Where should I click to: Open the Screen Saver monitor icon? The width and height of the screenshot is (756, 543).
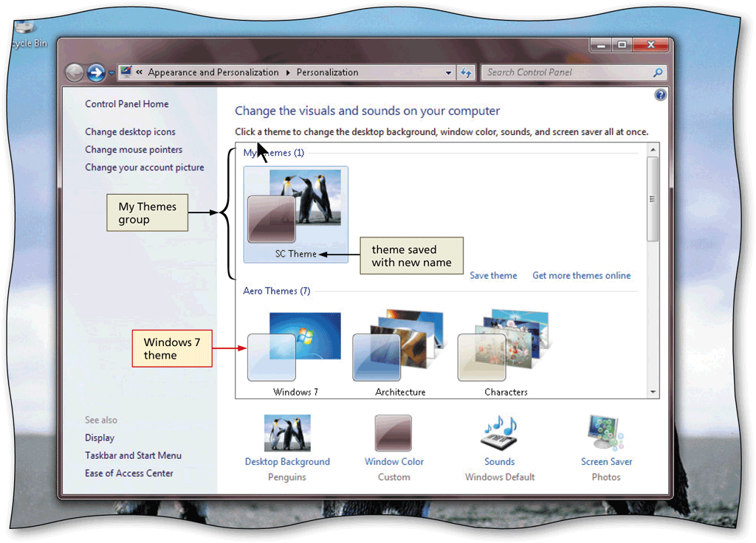click(x=605, y=432)
